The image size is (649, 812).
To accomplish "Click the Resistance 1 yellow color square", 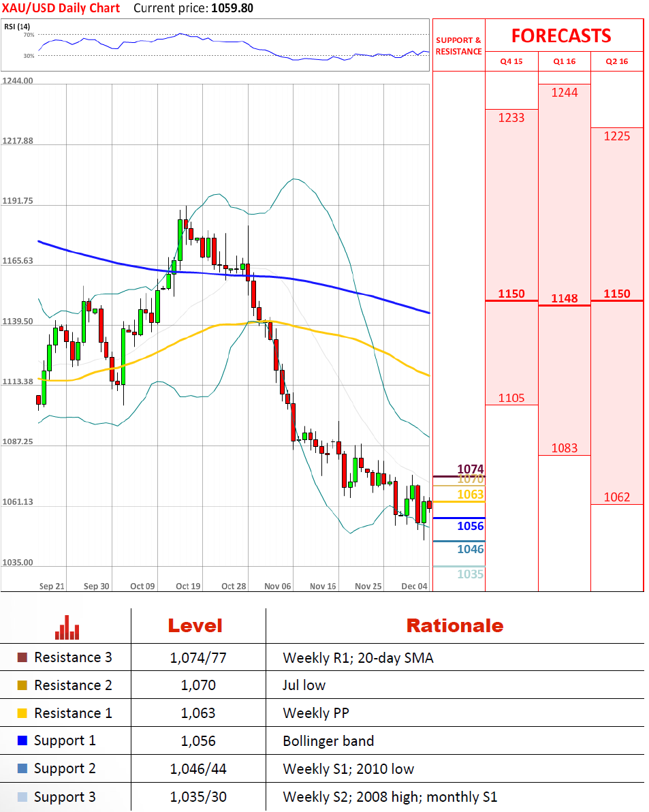I will coord(22,713).
